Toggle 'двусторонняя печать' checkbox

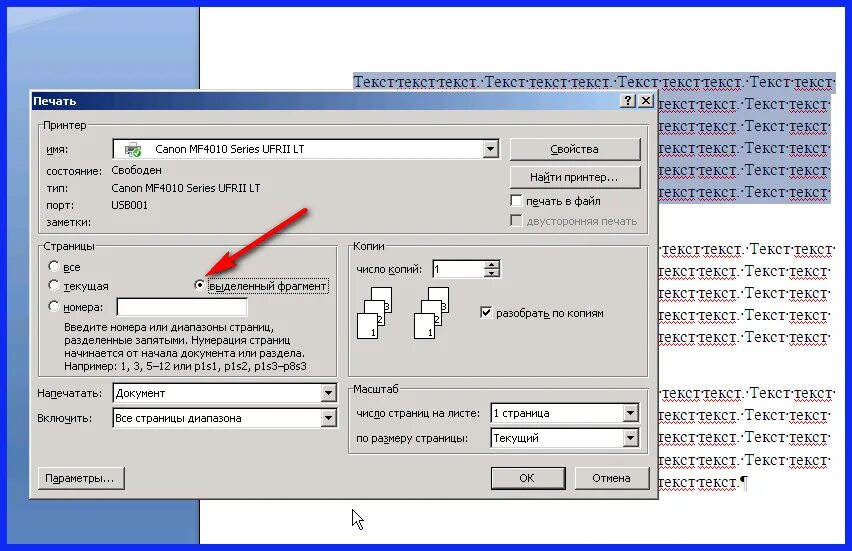[516, 221]
